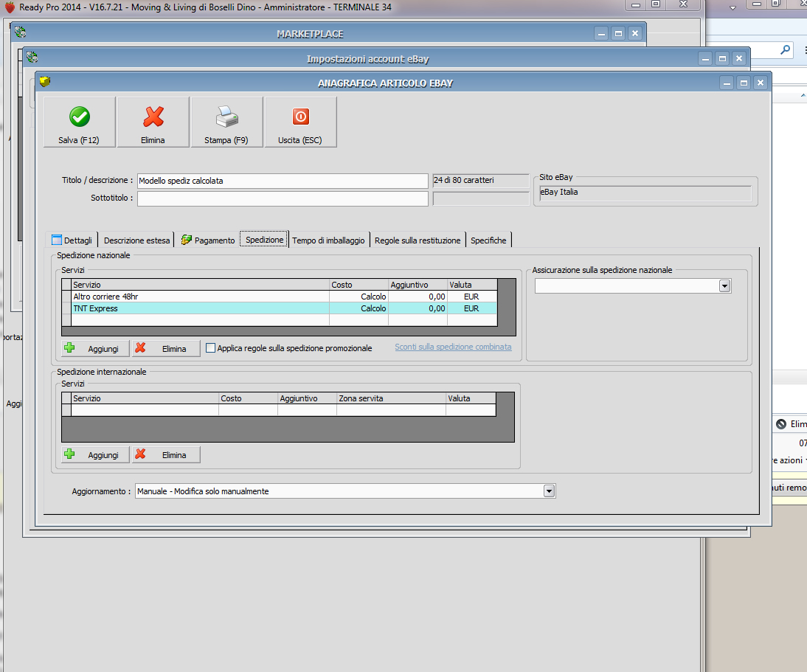Open the Pagamento tab
Screen dimensions: 807x672
click(208, 240)
